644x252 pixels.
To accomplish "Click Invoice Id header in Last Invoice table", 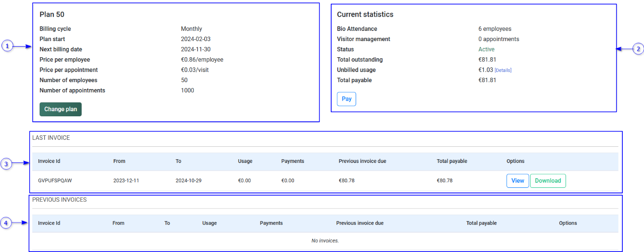I will [x=49, y=161].
